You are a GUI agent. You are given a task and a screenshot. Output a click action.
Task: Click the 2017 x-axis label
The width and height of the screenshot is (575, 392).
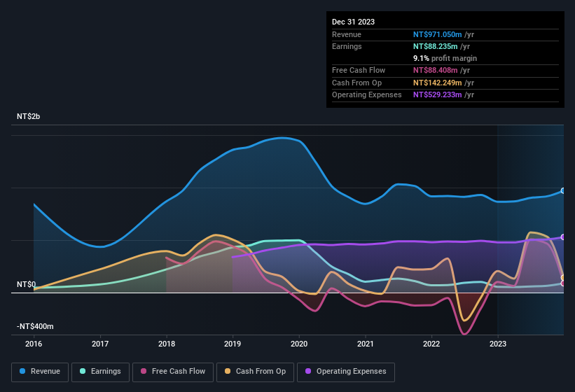tap(100, 344)
